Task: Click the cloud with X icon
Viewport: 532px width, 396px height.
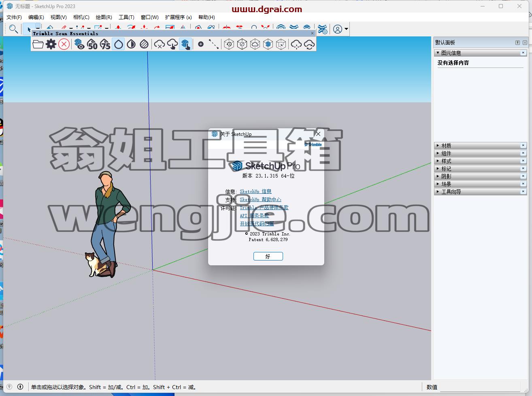Action: coord(160,44)
